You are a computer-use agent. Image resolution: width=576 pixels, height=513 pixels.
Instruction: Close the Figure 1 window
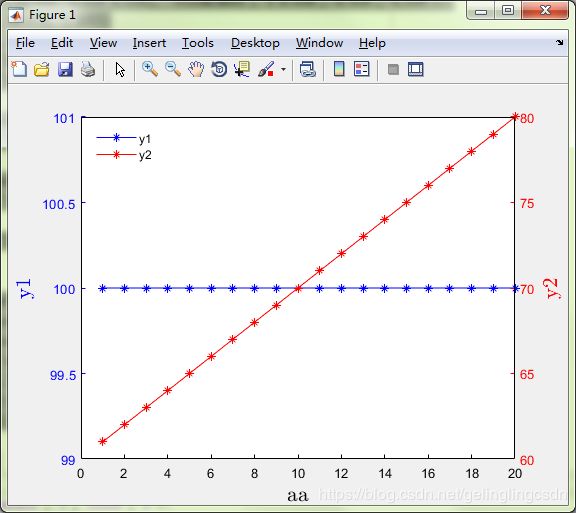[545, 11]
